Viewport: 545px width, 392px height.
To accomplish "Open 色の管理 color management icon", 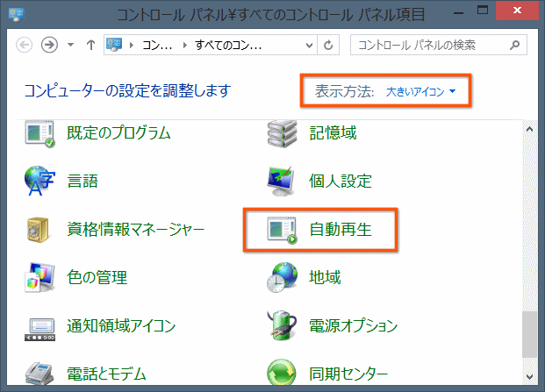I will pyautogui.click(x=40, y=278).
